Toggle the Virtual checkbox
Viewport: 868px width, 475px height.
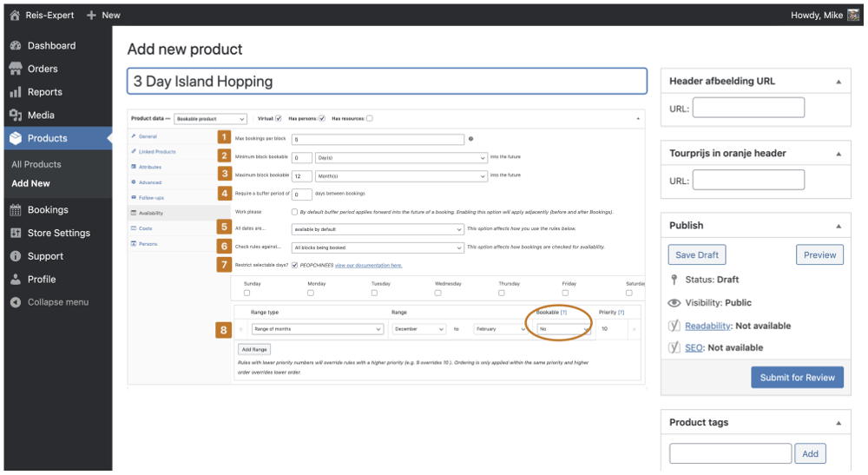point(279,118)
